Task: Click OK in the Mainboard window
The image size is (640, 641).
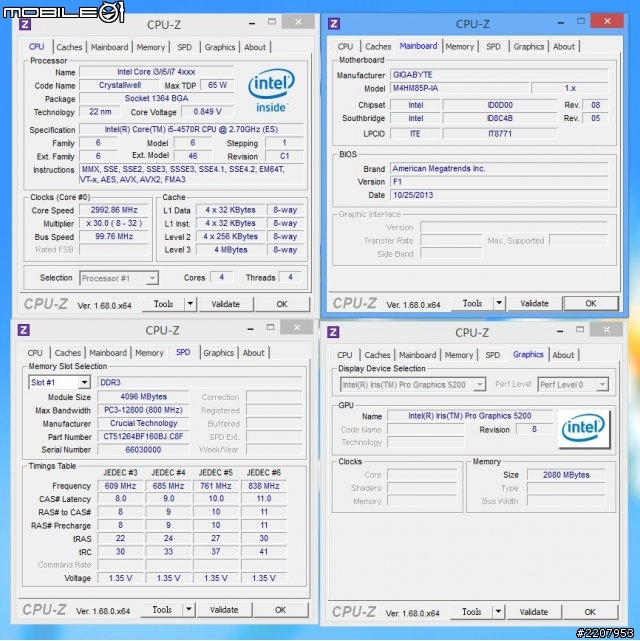Action: pyautogui.click(x=591, y=303)
